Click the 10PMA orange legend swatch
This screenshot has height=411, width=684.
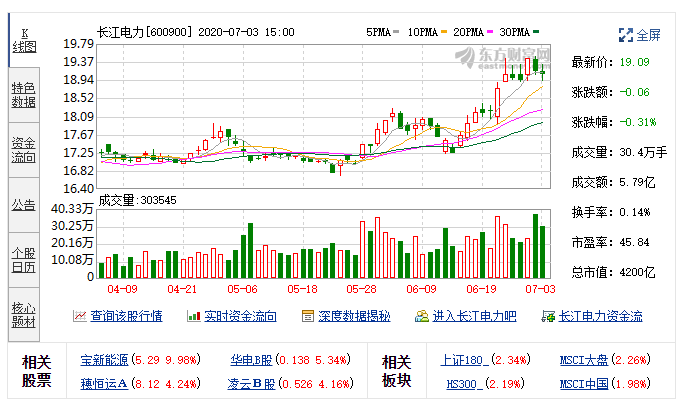(x=444, y=32)
